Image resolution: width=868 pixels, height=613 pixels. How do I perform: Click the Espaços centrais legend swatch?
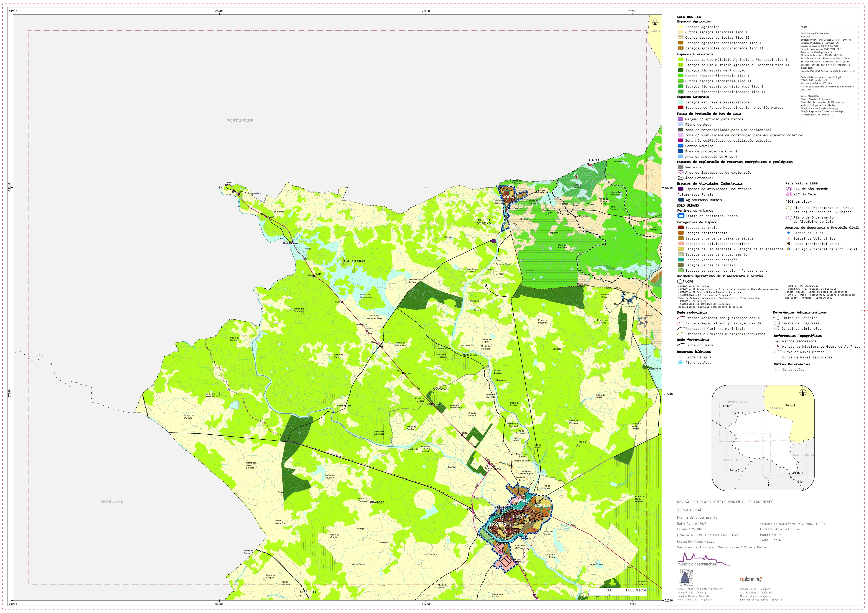(681, 227)
